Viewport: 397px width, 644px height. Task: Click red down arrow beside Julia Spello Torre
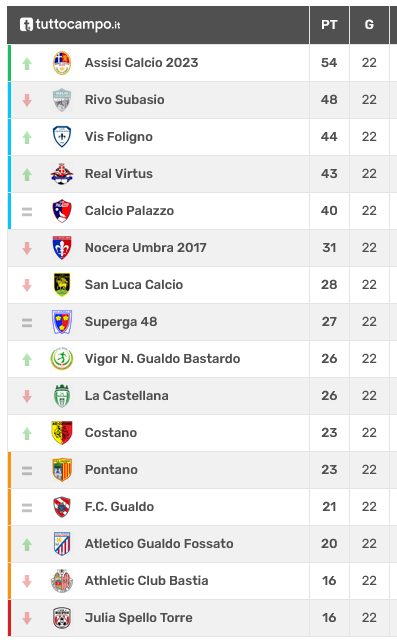[27, 618]
